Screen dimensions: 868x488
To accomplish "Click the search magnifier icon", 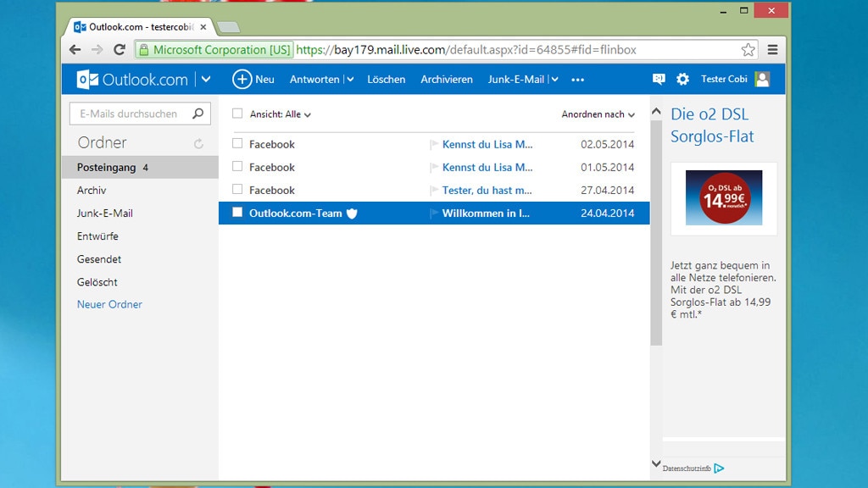I will pos(198,114).
